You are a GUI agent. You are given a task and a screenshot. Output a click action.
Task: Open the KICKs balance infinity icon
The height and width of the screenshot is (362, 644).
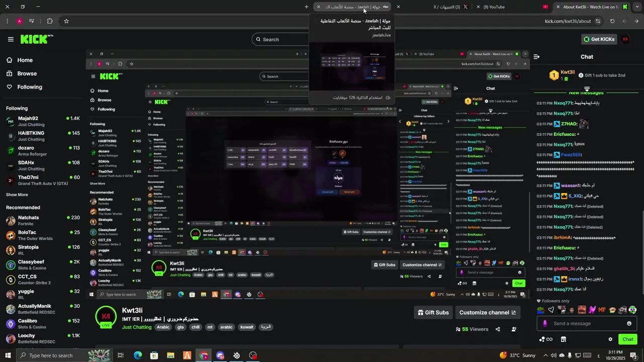(546, 339)
